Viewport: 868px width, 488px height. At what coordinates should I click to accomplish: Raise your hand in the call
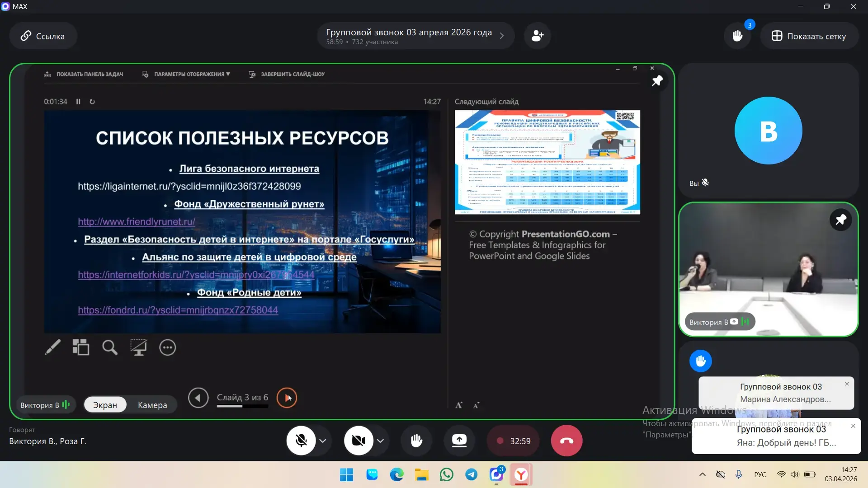pos(416,441)
